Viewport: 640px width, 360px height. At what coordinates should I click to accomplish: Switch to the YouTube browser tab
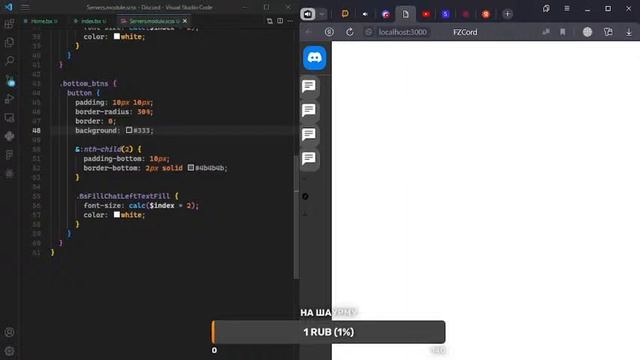[x=426, y=14]
